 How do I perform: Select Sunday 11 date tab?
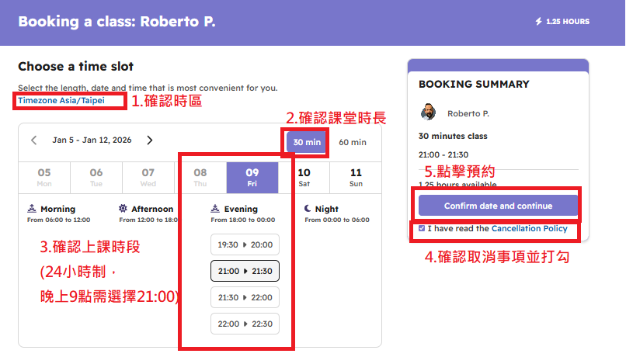[x=356, y=177]
